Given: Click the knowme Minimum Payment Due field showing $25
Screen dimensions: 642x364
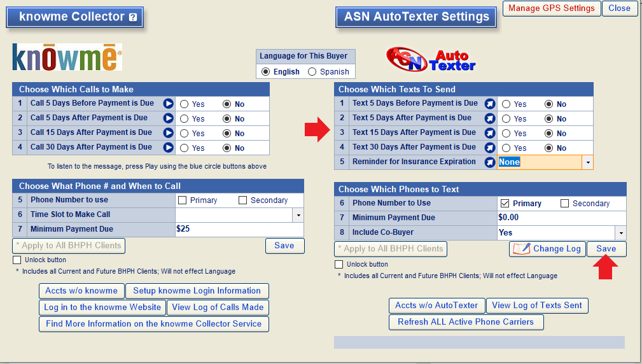Looking at the screenshot, I should click(239, 229).
